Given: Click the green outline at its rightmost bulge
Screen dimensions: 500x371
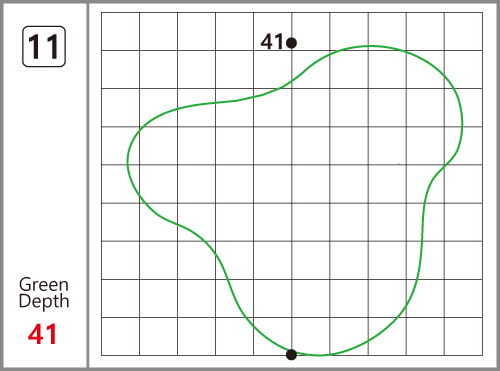Looking at the screenshot, I should [462, 123].
